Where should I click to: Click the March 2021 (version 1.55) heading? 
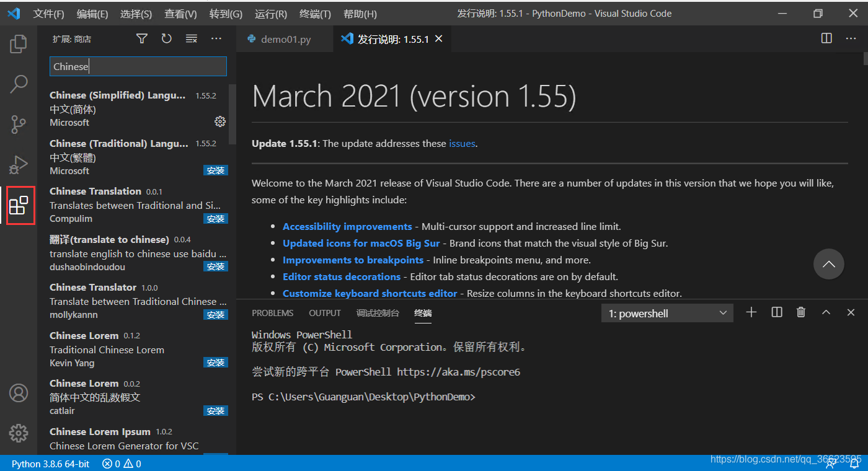414,96
